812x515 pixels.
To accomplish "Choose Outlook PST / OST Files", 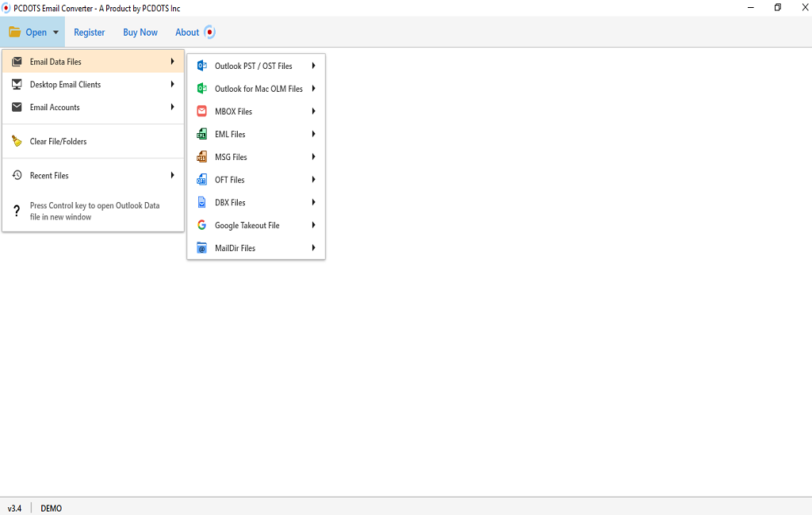I will 256,66.
